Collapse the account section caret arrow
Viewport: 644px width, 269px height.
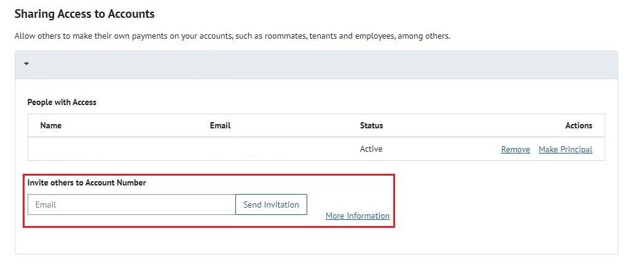pos(26,64)
